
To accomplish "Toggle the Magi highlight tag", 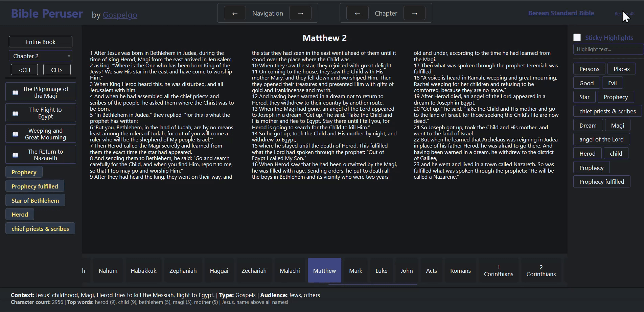I will click(618, 125).
